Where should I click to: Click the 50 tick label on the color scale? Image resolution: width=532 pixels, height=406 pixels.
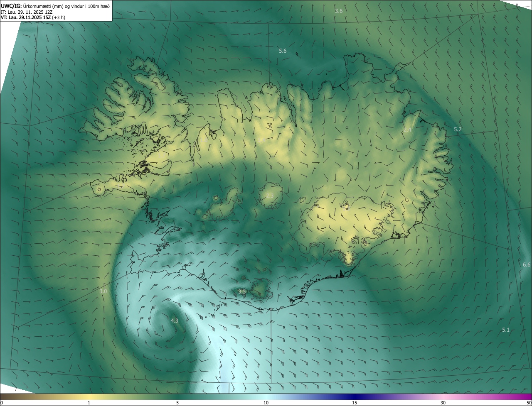tap(529, 403)
